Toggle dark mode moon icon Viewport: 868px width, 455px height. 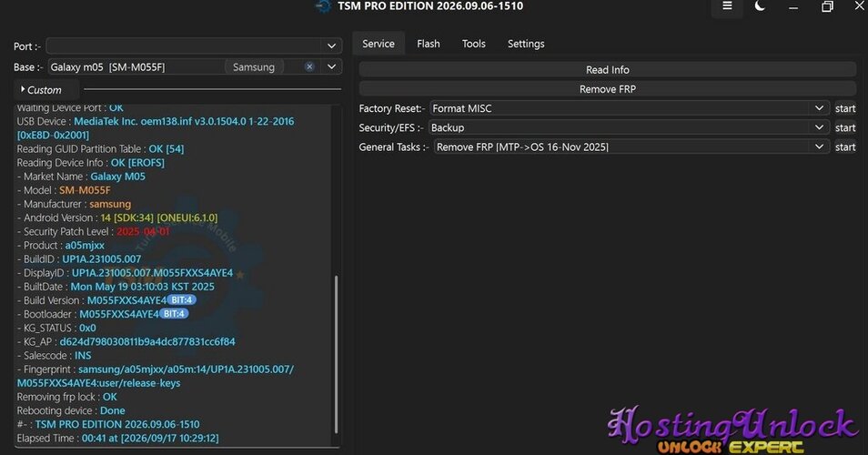point(760,6)
